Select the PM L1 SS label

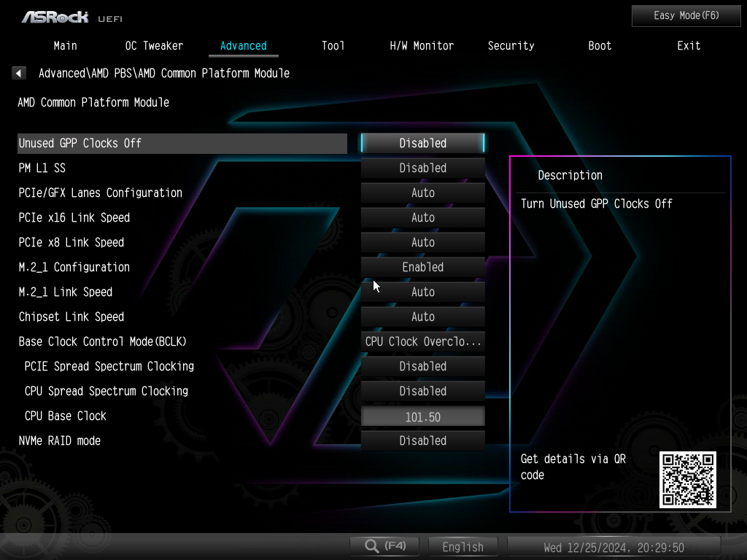pos(42,168)
